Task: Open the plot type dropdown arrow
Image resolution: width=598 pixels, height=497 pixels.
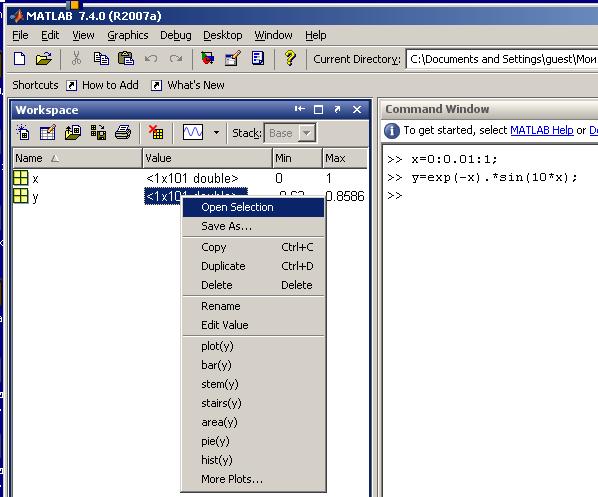Action: point(216,133)
